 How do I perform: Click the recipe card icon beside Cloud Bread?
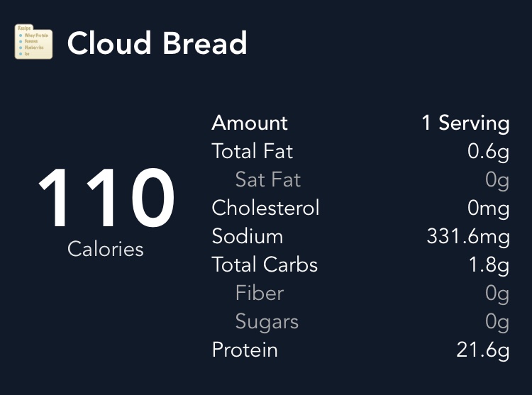(x=33, y=42)
